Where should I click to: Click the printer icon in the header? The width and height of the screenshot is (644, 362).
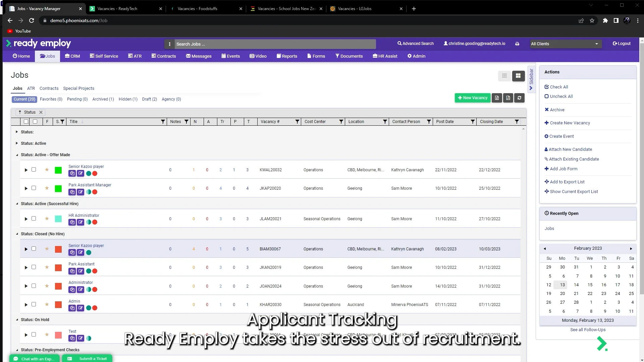pos(517,44)
